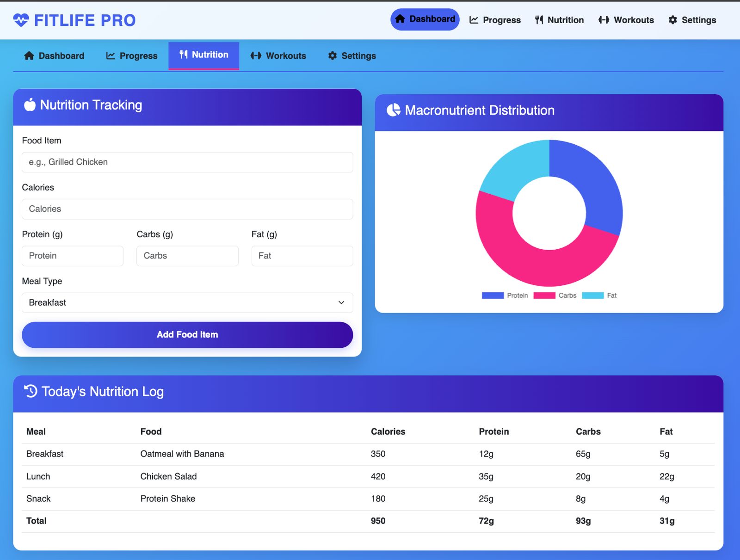Toggle the Carbs legend color swatch
The width and height of the screenshot is (740, 560).
pos(544,295)
